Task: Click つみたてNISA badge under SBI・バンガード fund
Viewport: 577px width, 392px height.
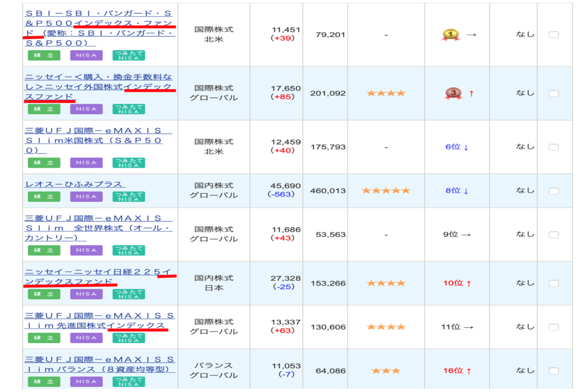Action: pyautogui.click(x=128, y=55)
